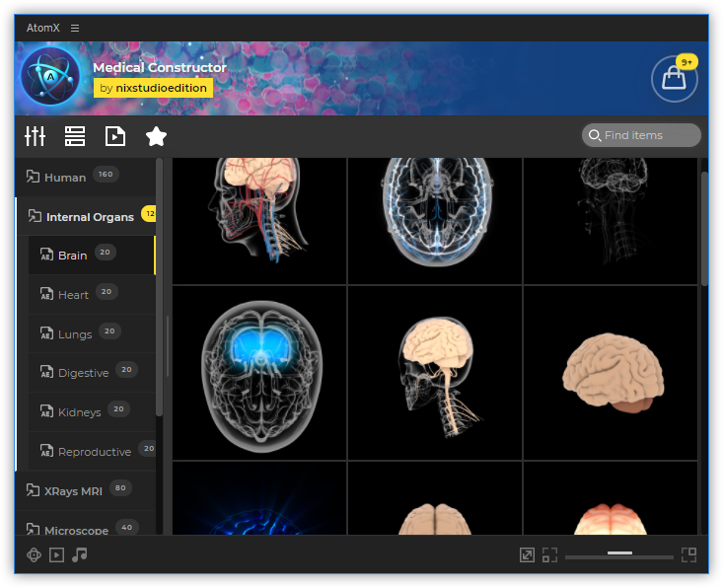Click the Internal Organs folder icon

coord(35,216)
